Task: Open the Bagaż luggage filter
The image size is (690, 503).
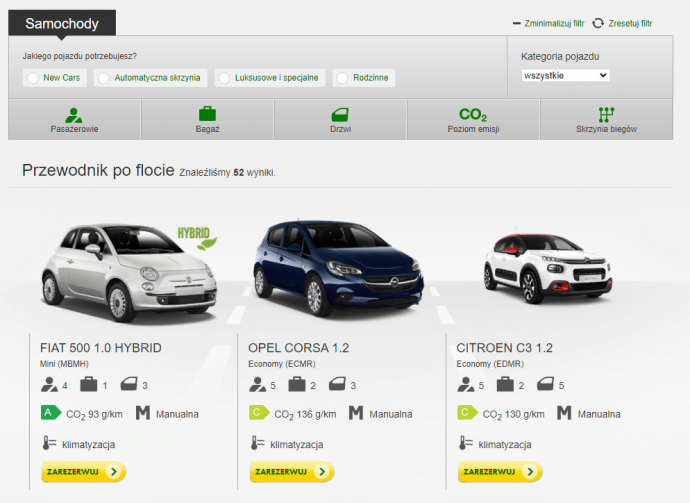Action: (207, 119)
